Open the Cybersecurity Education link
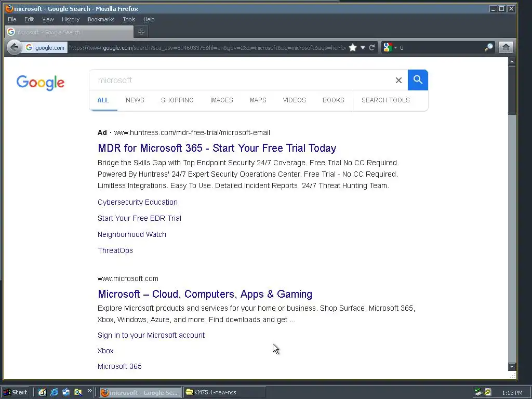Screen dimensions: 532x399 (x=137, y=202)
